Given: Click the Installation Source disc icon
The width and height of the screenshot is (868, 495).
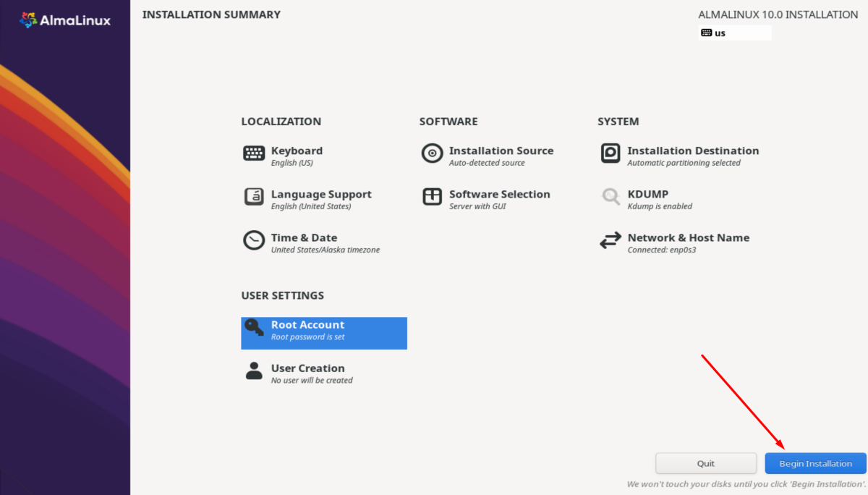Looking at the screenshot, I should pyautogui.click(x=432, y=153).
